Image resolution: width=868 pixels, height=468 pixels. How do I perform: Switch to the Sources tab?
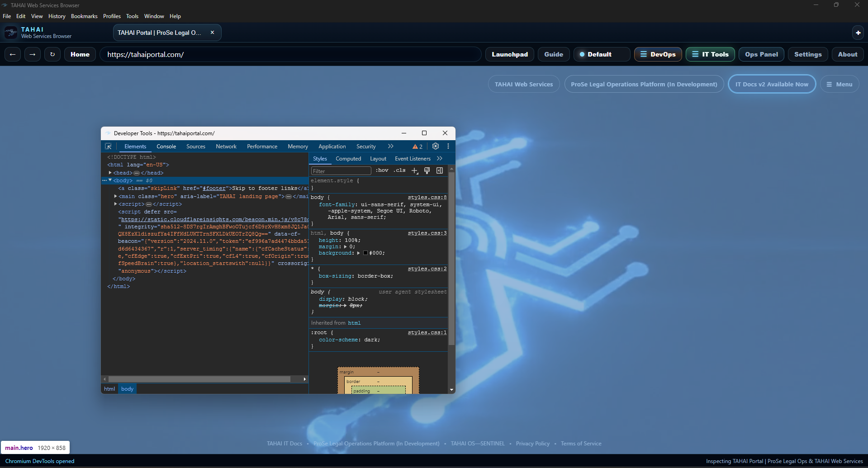[x=195, y=147]
